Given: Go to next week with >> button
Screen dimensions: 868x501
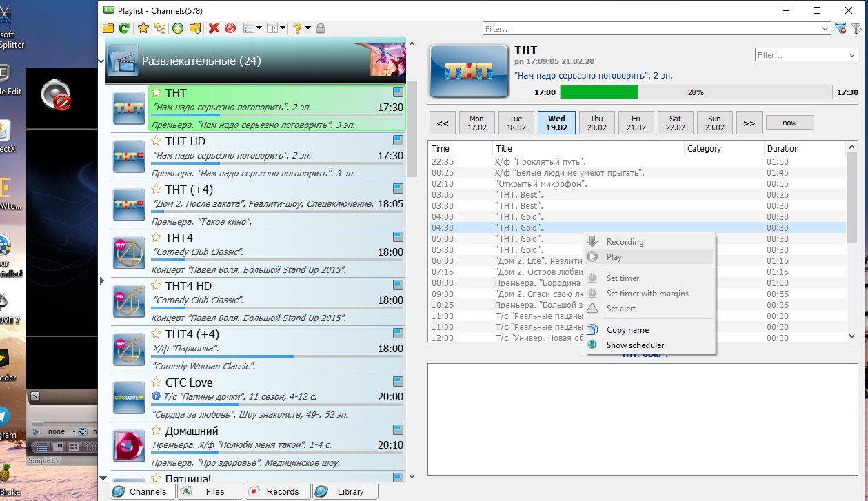Looking at the screenshot, I should click(x=749, y=123).
